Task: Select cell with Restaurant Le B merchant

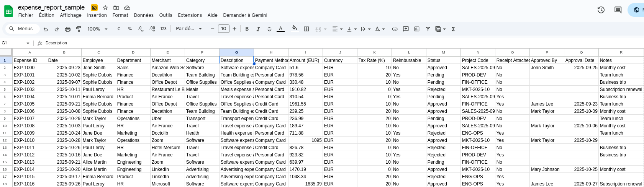Action: pyautogui.click(x=167, y=89)
